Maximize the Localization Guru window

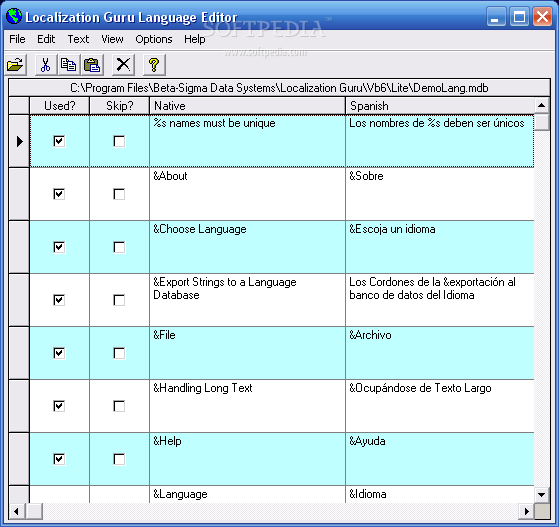[x=519, y=17]
